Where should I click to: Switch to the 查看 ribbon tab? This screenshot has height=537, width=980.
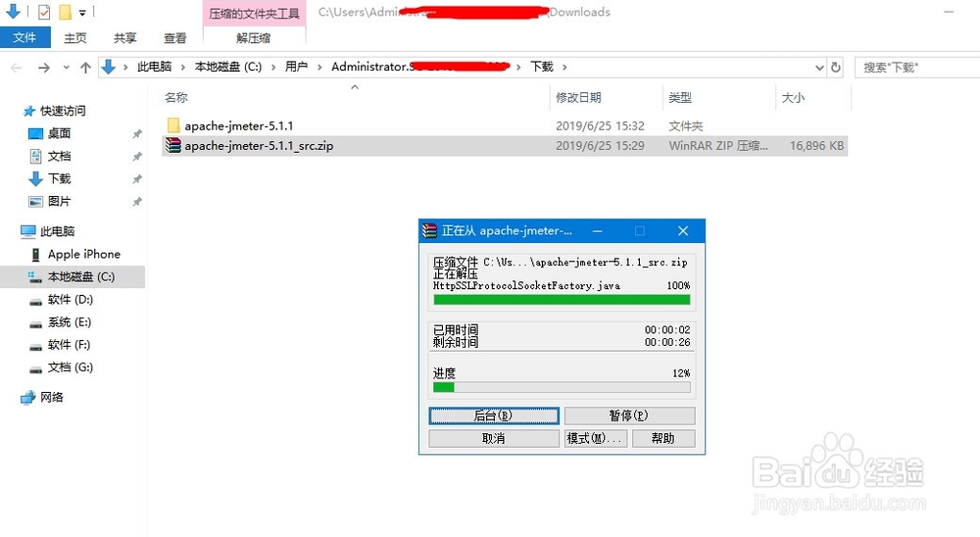click(x=175, y=38)
